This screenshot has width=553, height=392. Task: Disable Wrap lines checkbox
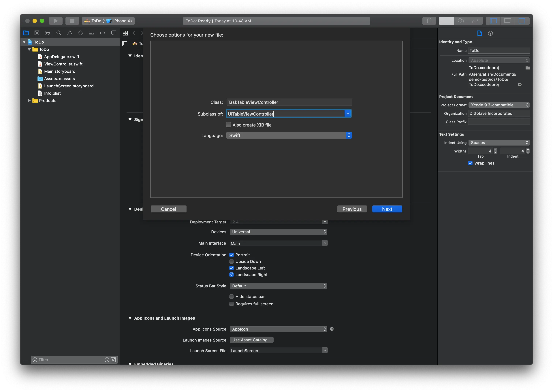click(470, 163)
